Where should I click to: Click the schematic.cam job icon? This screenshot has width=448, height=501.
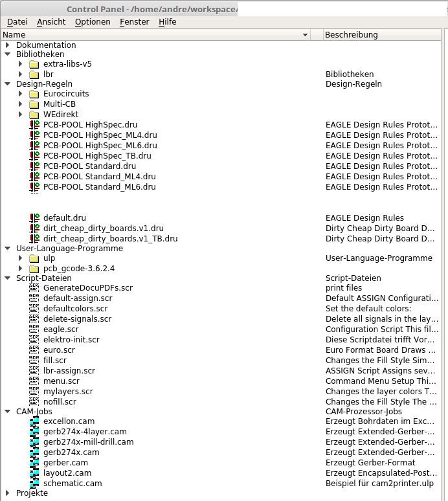34,484
